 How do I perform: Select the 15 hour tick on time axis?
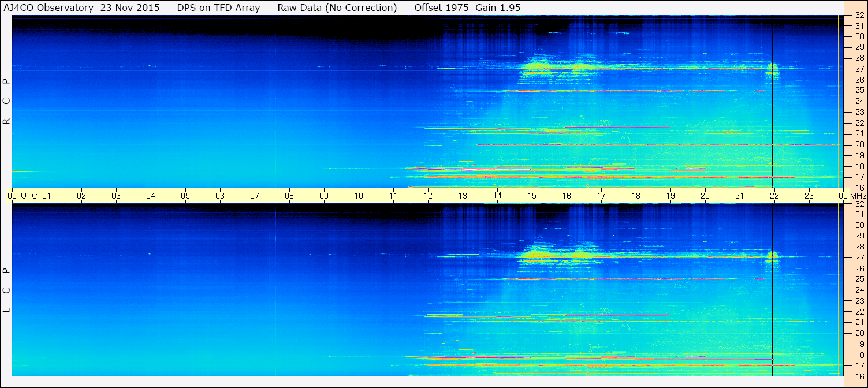click(532, 196)
